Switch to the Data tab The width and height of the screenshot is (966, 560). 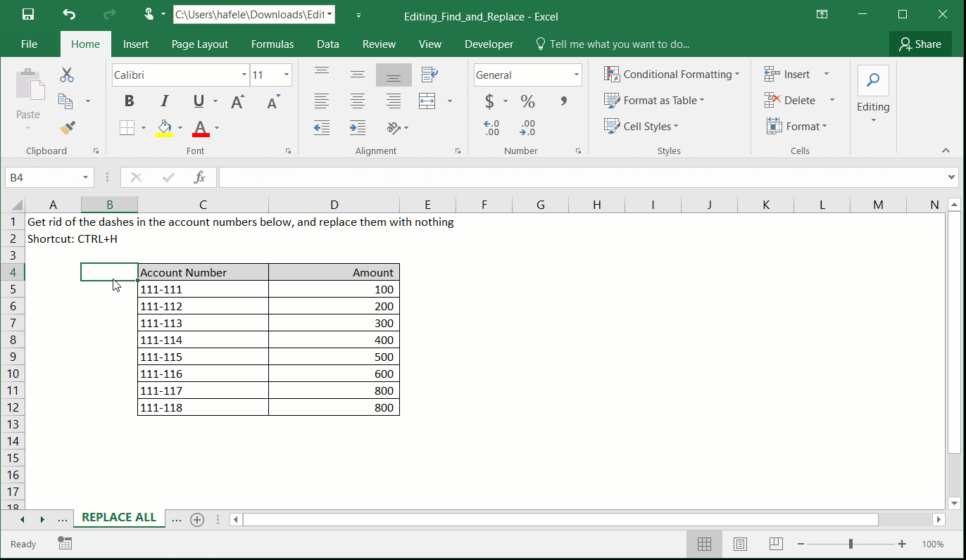(328, 44)
